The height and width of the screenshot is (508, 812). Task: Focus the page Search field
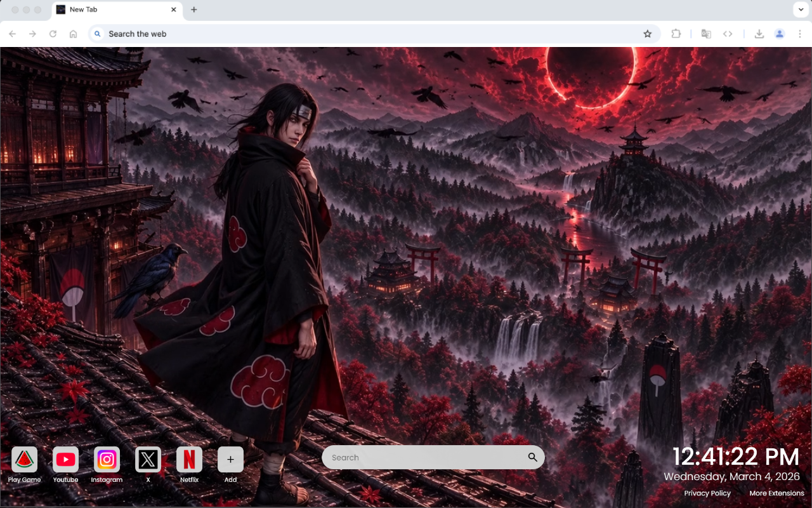pyautogui.click(x=433, y=457)
